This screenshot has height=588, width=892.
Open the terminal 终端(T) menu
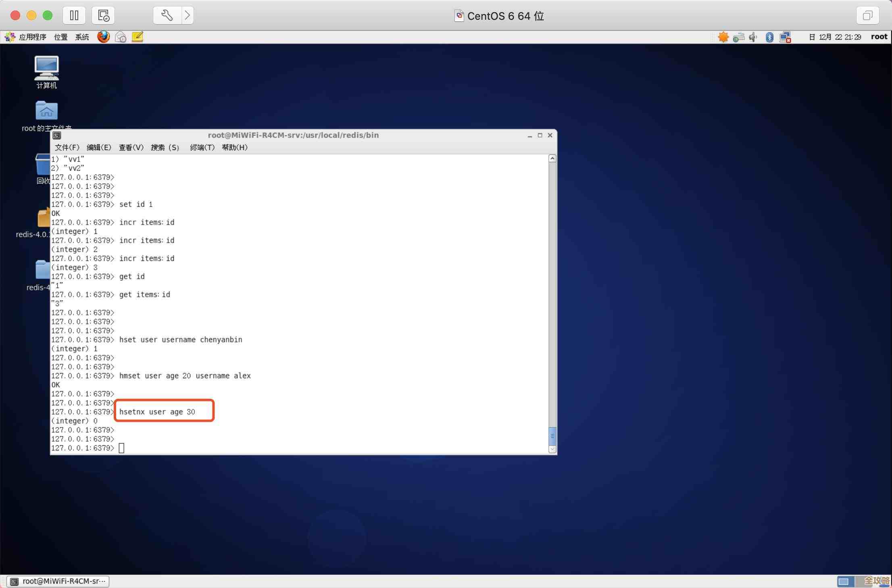tap(202, 147)
